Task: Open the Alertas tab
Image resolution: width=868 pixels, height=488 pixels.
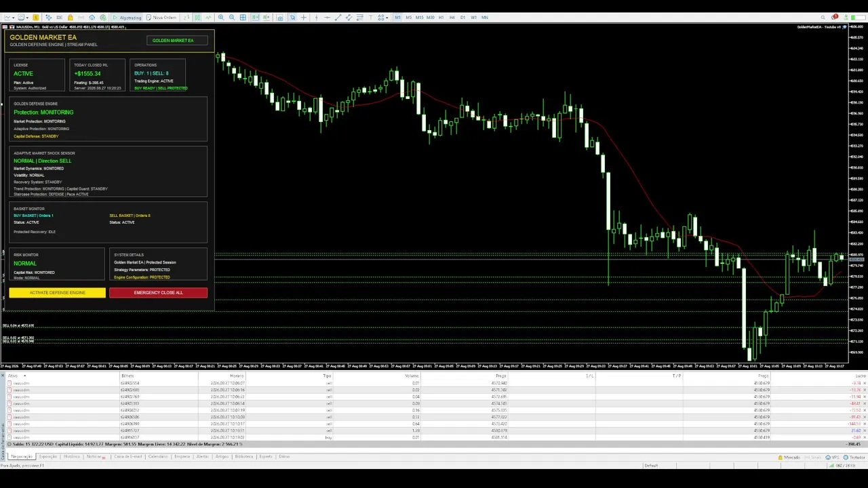Action: point(203,457)
